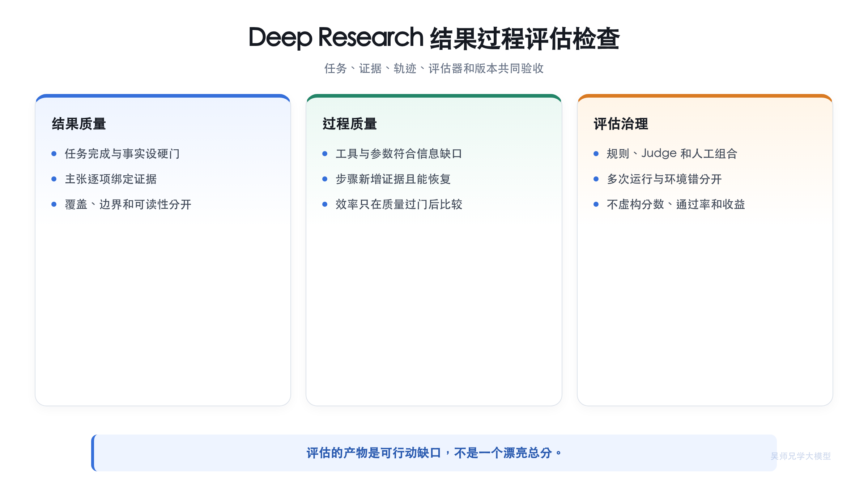Select bullet text '任务完成与事实设硬门'
Image resolution: width=868 pixels, height=488 pixels.
tap(122, 154)
